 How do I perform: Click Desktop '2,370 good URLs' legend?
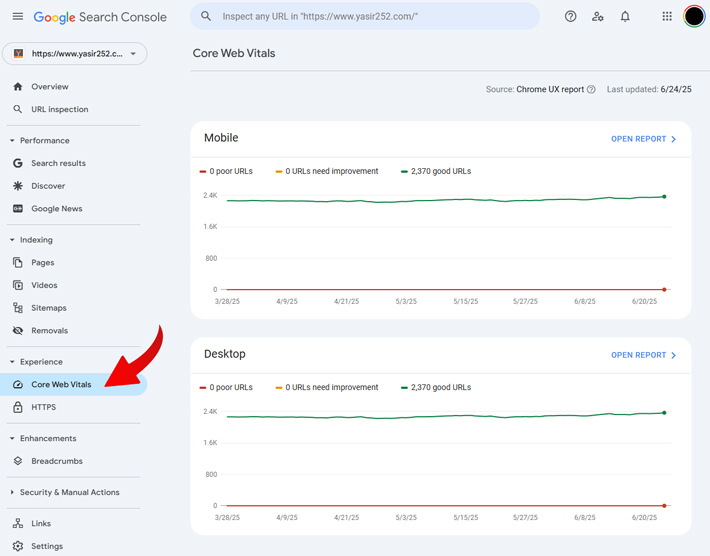coord(436,387)
